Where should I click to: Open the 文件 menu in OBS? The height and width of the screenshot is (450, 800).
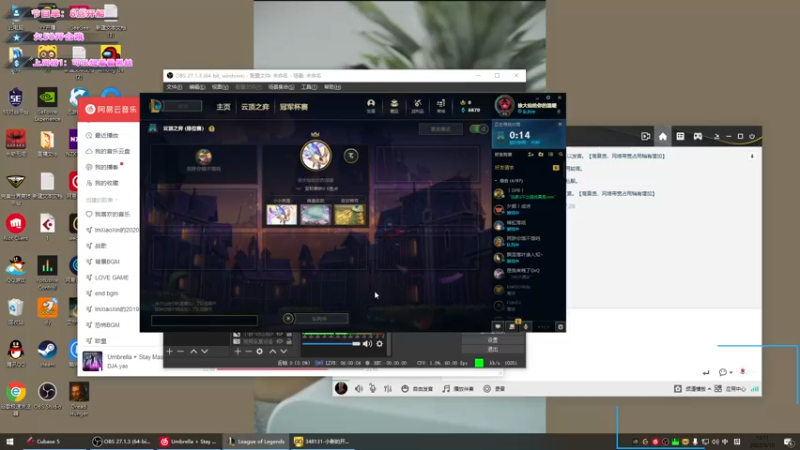(174, 87)
